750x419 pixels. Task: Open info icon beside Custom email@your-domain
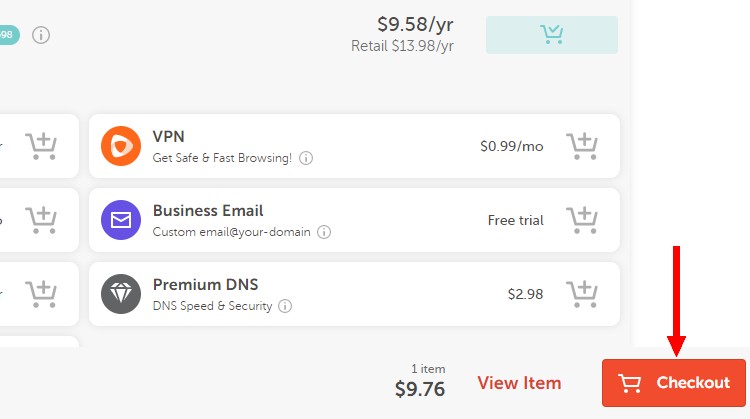324,232
